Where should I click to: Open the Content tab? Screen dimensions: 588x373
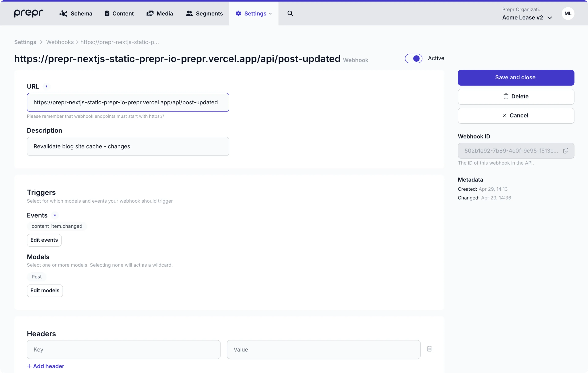pyautogui.click(x=119, y=13)
